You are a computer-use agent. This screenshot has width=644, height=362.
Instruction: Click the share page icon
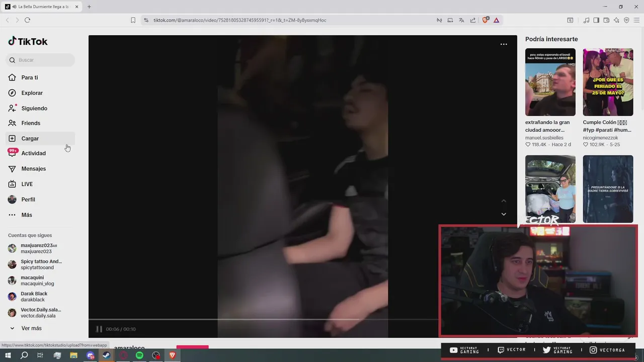[x=473, y=20]
